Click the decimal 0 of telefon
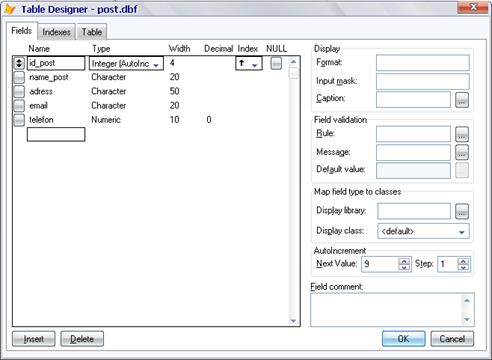492x360 pixels. [209, 120]
